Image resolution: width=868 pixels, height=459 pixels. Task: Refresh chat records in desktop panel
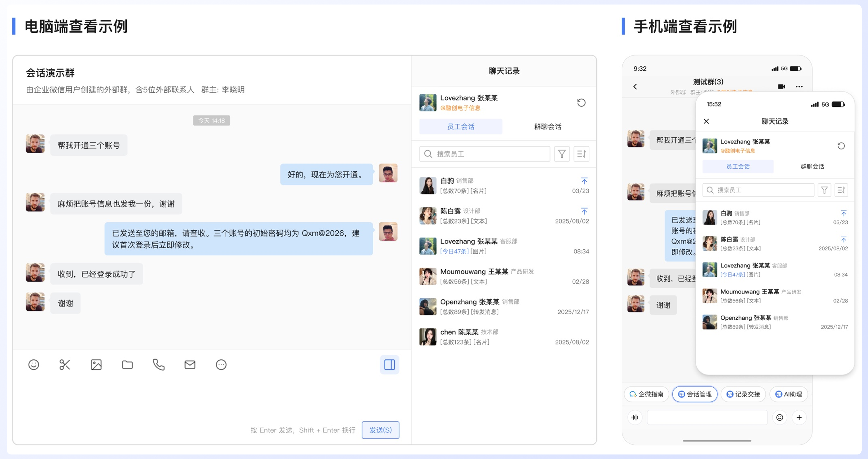pos(581,102)
